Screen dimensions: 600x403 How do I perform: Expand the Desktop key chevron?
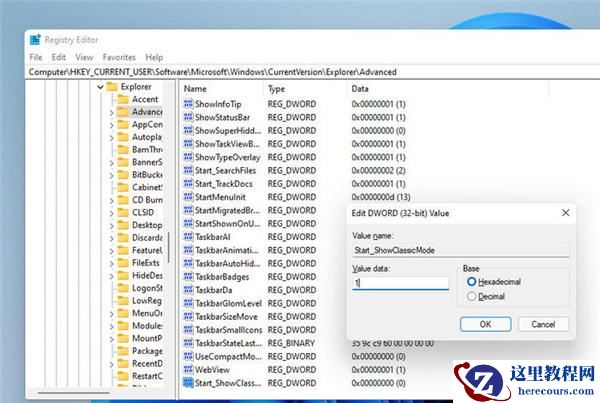(x=111, y=226)
